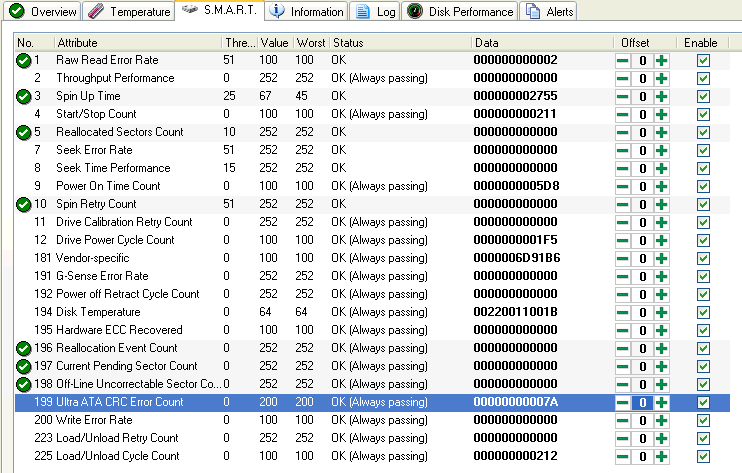Decrease offset for Start/Stop Count
The height and width of the screenshot is (473, 742).
pyautogui.click(x=623, y=114)
